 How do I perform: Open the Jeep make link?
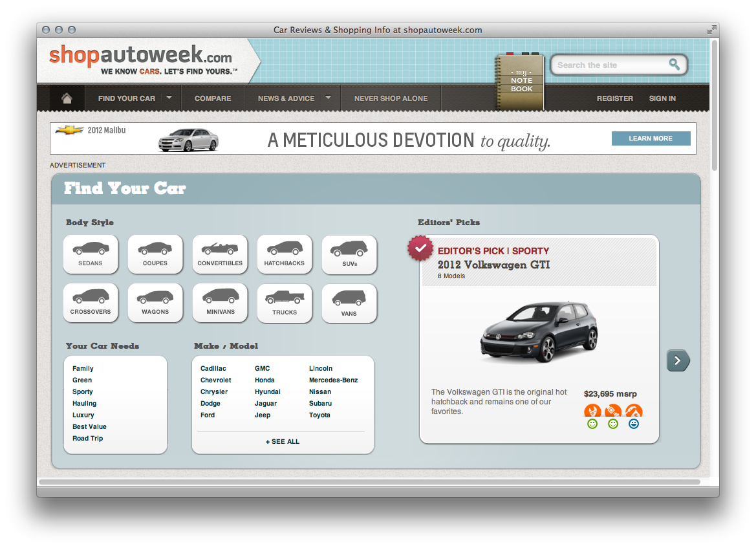(x=263, y=415)
